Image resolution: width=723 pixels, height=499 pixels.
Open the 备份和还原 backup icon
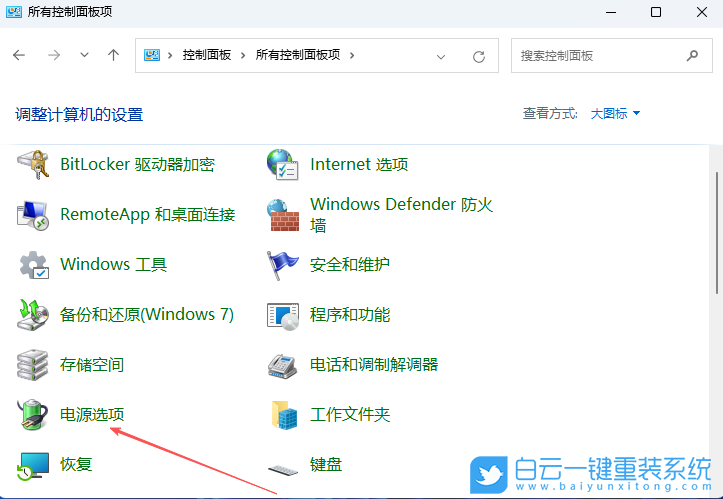pyautogui.click(x=33, y=315)
